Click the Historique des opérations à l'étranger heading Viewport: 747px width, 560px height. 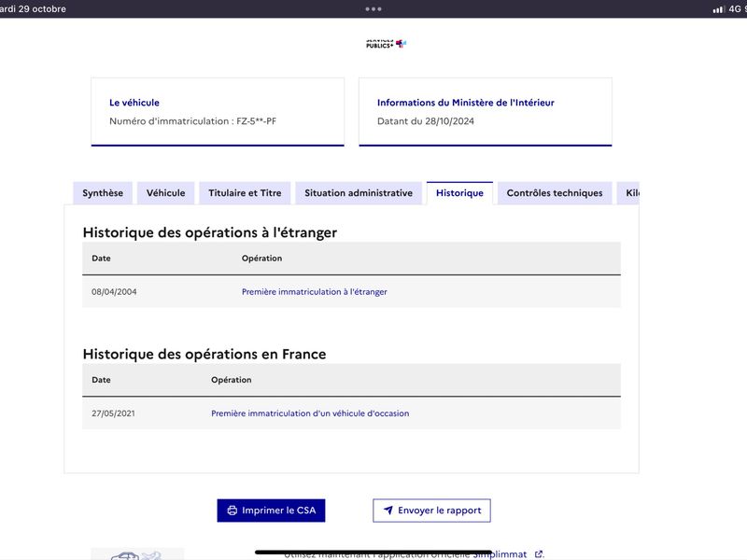tap(209, 232)
